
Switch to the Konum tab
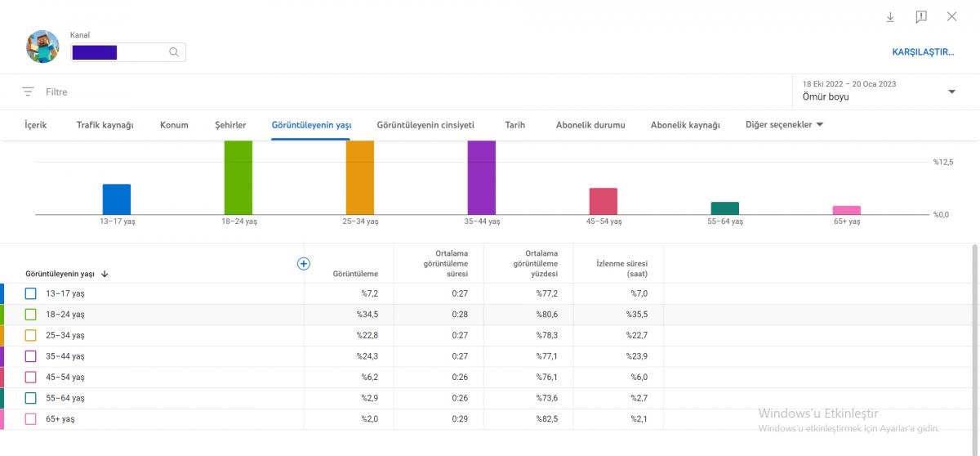(x=174, y=125)
